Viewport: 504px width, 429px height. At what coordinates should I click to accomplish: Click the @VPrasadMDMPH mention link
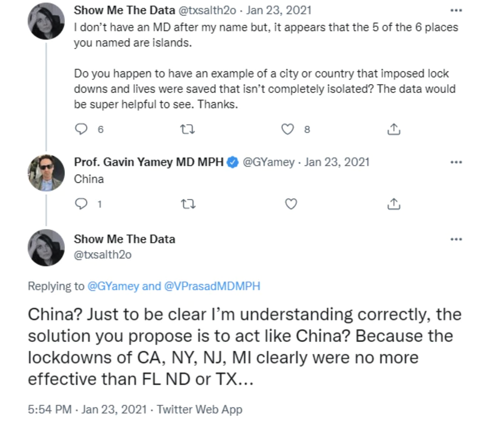[x=212, y=286]
